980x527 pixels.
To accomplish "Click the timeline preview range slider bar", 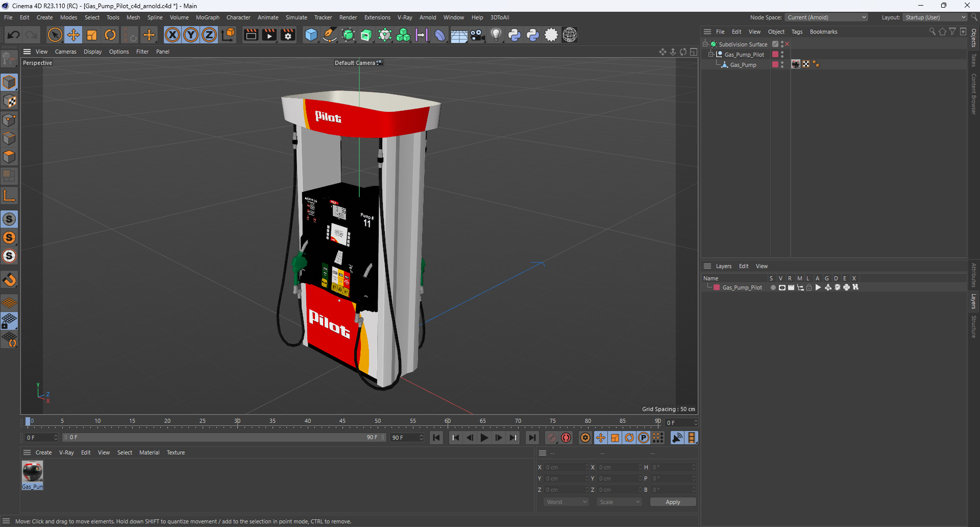I will click(224, 438).
